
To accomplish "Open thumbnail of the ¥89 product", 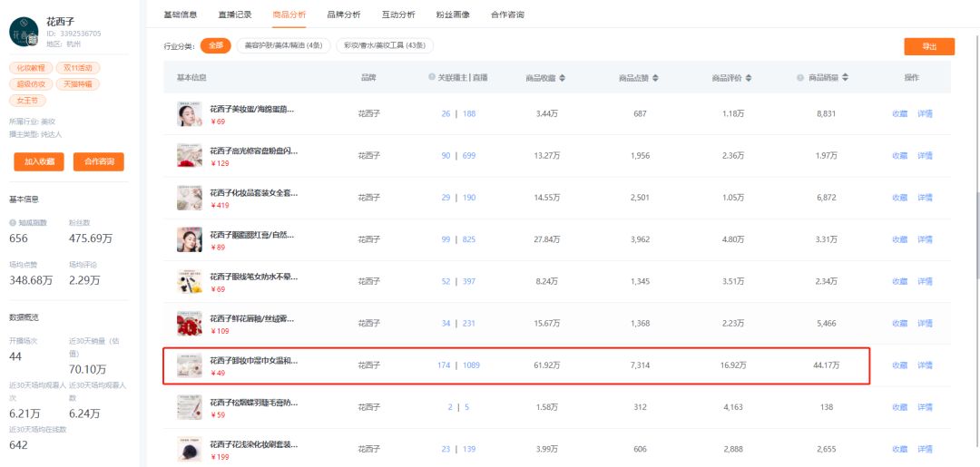I will tap(190, 239).
